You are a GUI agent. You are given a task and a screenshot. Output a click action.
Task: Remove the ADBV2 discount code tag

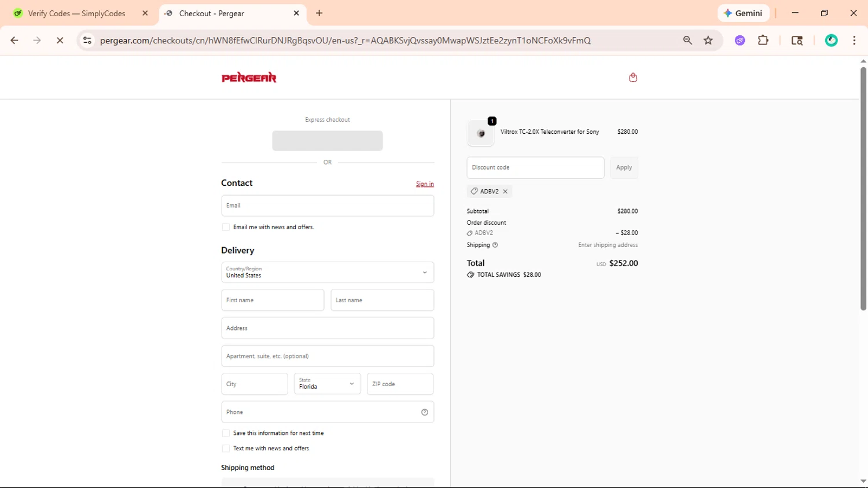(505, 192)
